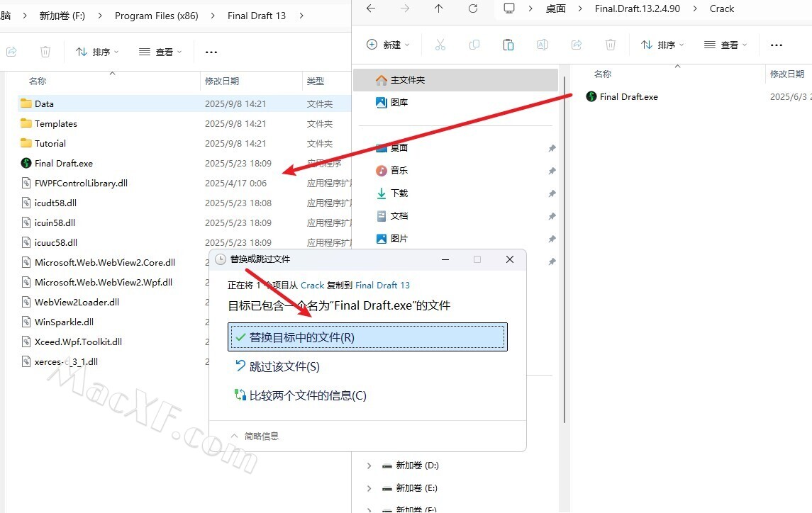Expand the 新加卷 (D:) drive node
This screenshot has width=812, height=513.
coord(369,466)
